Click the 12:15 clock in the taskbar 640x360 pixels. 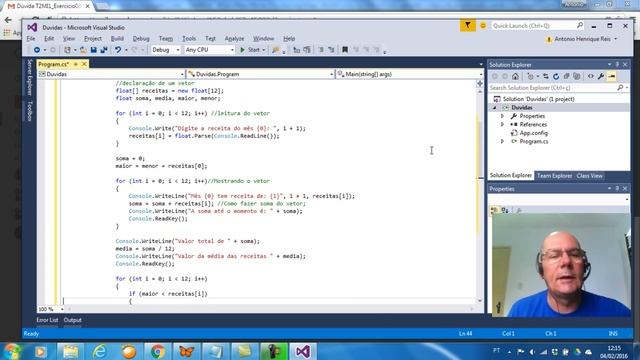point(614,349)
